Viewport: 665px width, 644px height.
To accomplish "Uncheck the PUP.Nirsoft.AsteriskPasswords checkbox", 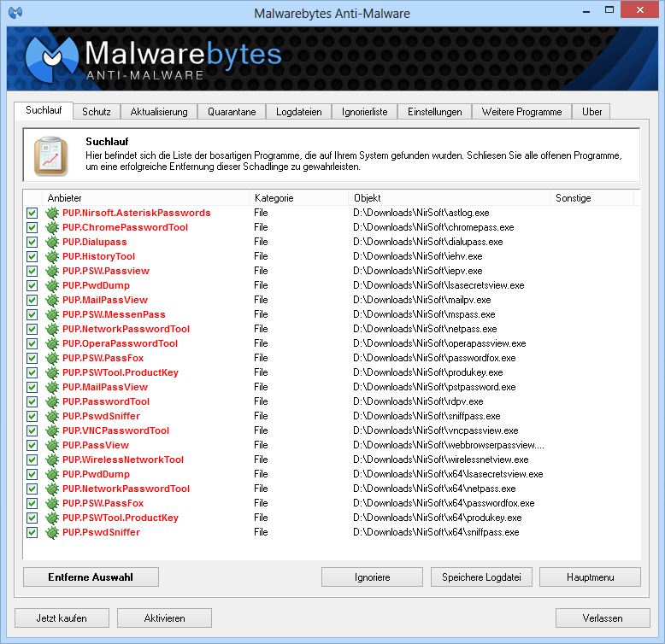I will coord(32,213).
